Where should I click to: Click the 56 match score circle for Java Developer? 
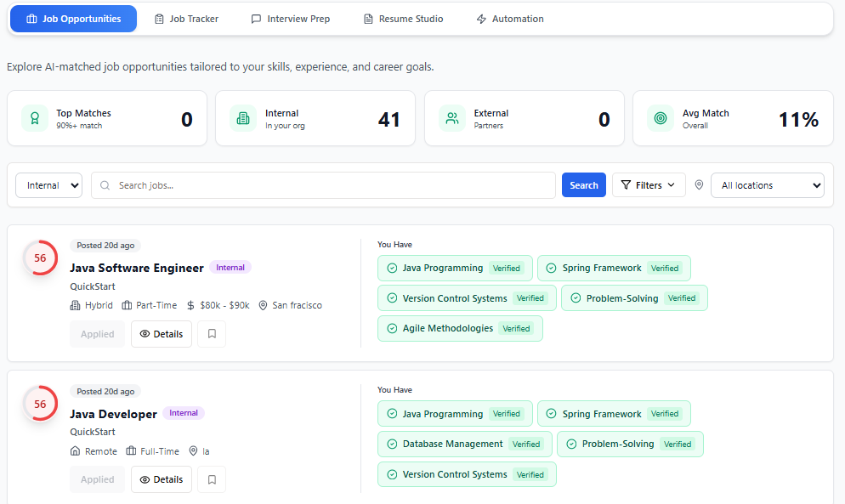[x=40, y=404]
